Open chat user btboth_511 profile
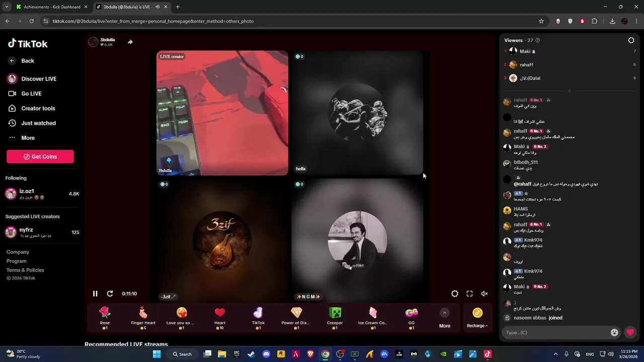The image size is (644, 362). 525,162
